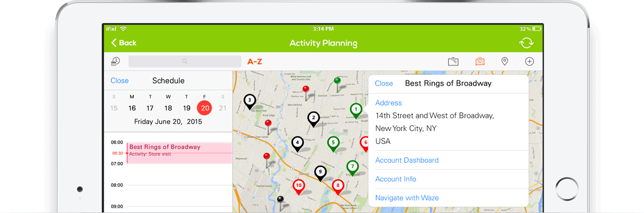Close the Best Rings of Broadway popup

[384, 83]
